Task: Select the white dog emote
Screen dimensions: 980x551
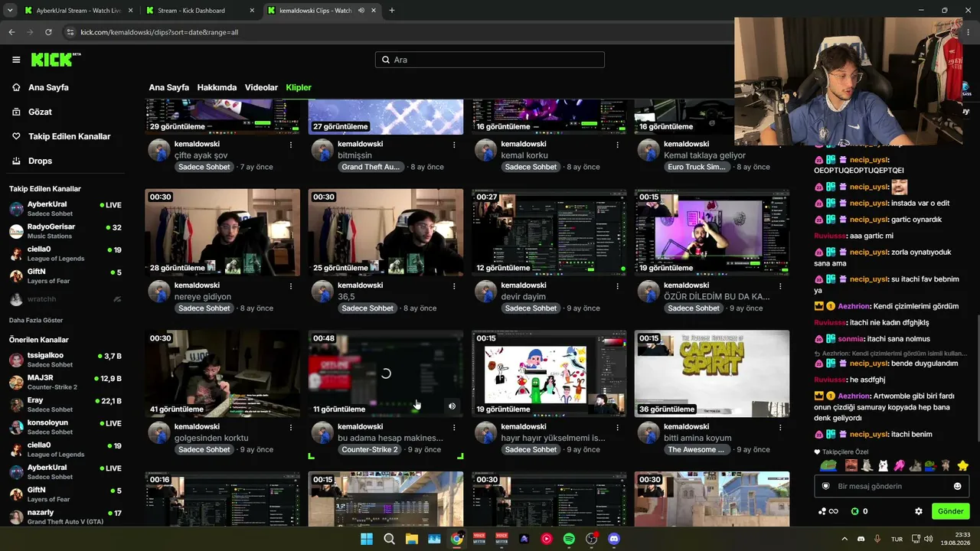Action: click(x=883, y=465)
